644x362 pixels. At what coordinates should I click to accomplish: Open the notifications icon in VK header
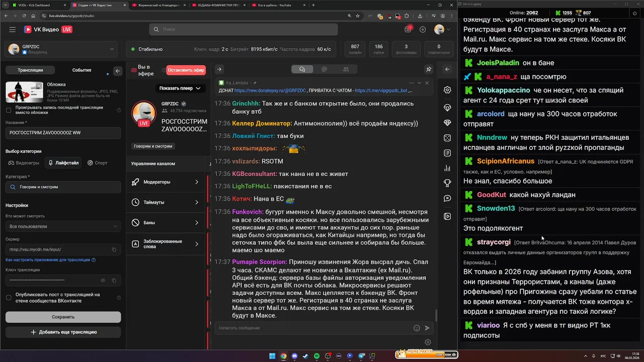408,30
